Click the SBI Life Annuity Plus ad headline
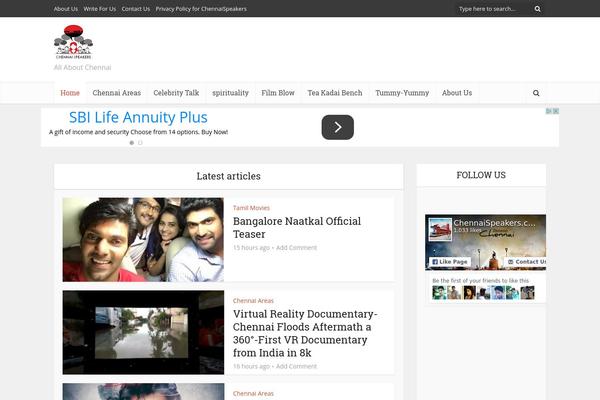600x400 pixels. [x=138, y=117]
